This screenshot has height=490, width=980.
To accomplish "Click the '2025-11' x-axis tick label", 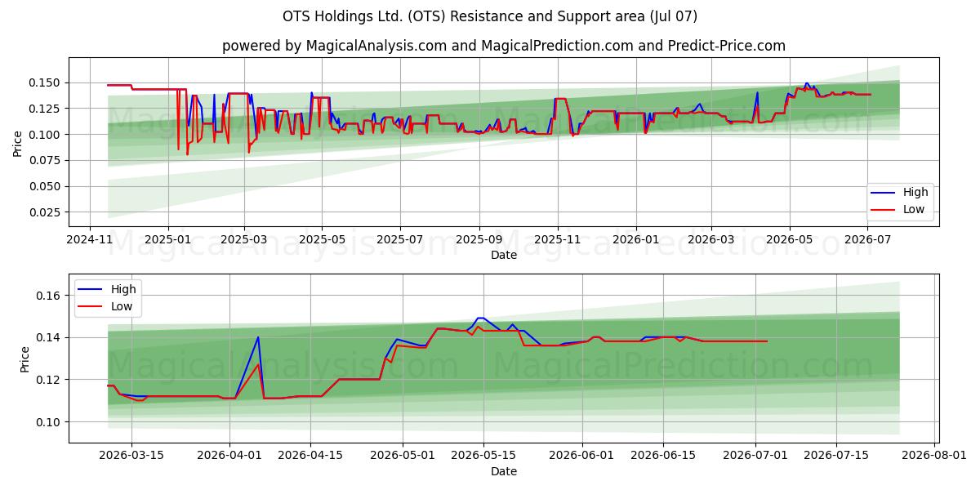I will point(558,239).
